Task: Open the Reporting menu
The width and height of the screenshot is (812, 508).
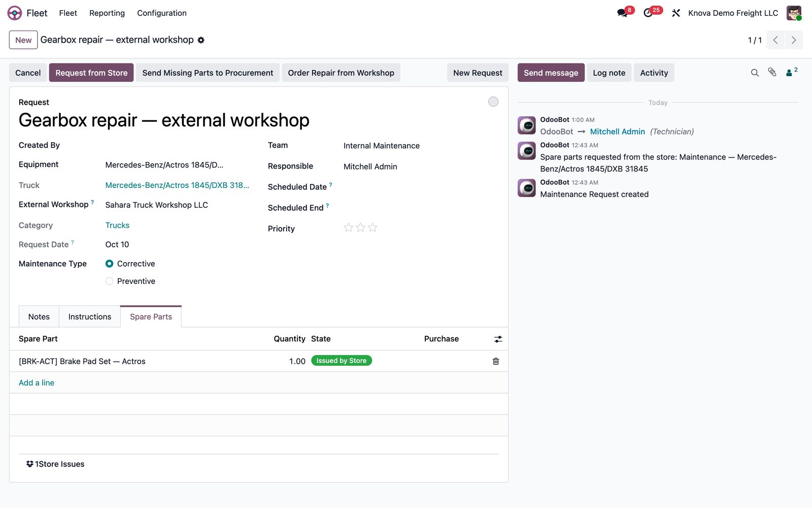Action: (x=107, y=13)
